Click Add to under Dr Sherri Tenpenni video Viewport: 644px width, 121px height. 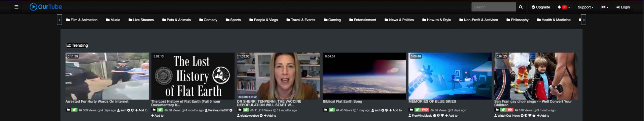270,116
